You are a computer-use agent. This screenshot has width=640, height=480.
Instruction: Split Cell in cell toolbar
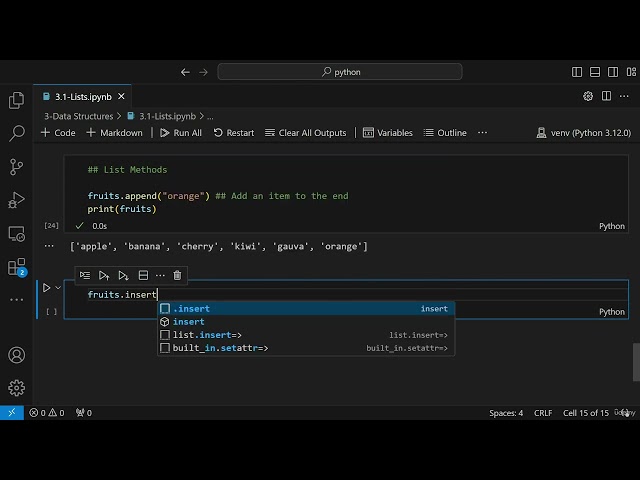point(143,276)
